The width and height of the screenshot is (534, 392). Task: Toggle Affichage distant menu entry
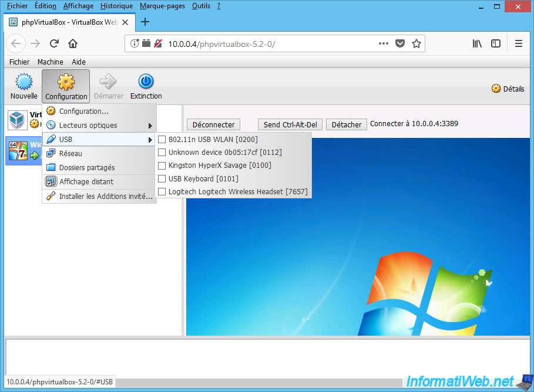click(x=99, y=182)
